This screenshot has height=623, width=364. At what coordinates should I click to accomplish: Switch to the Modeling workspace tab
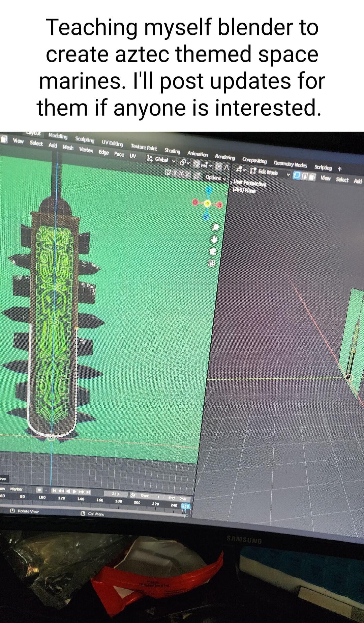click(x=58, y=136)
